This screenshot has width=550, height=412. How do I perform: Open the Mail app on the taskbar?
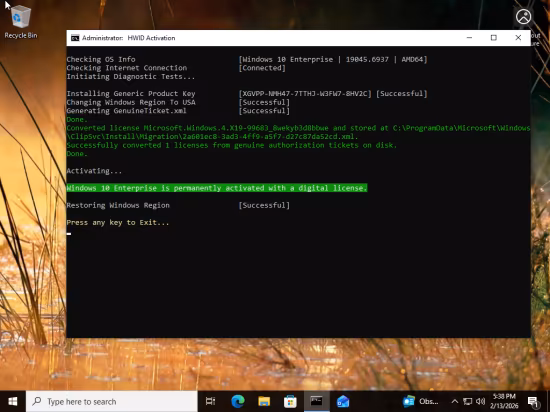[343, 401]
